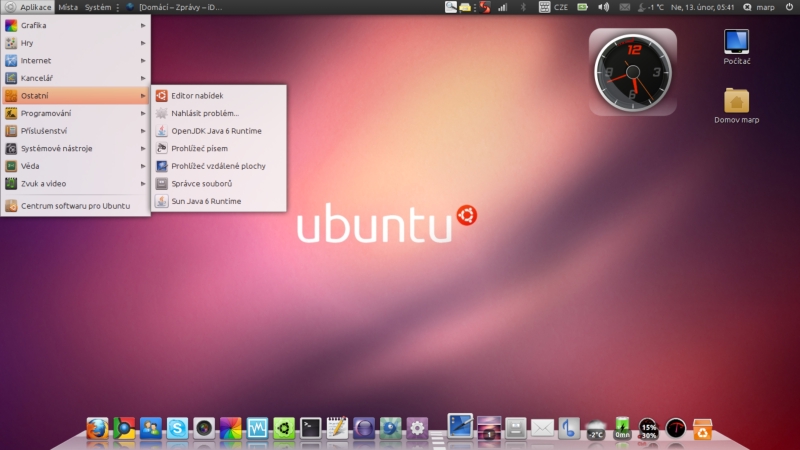Open the volume sound indicator
The width and height of the screenshot is (800, 450).
(x=604, y=7)
